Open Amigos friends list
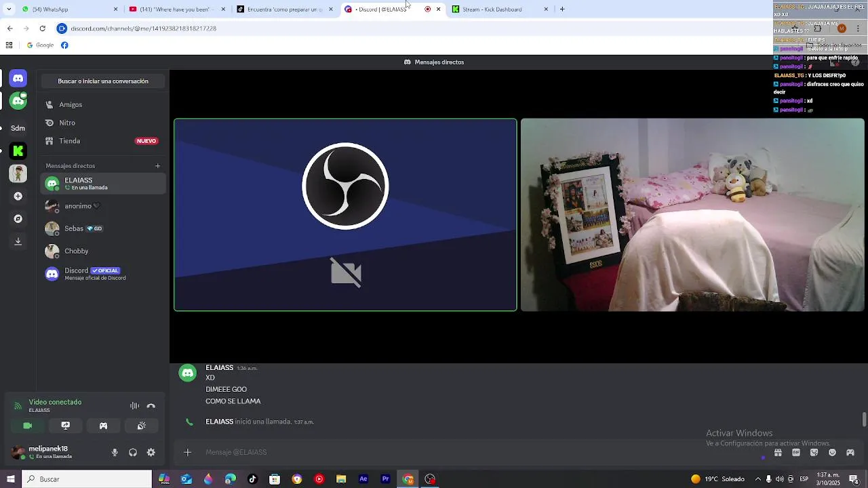This screenshot has width=868, height=488. 102,104
